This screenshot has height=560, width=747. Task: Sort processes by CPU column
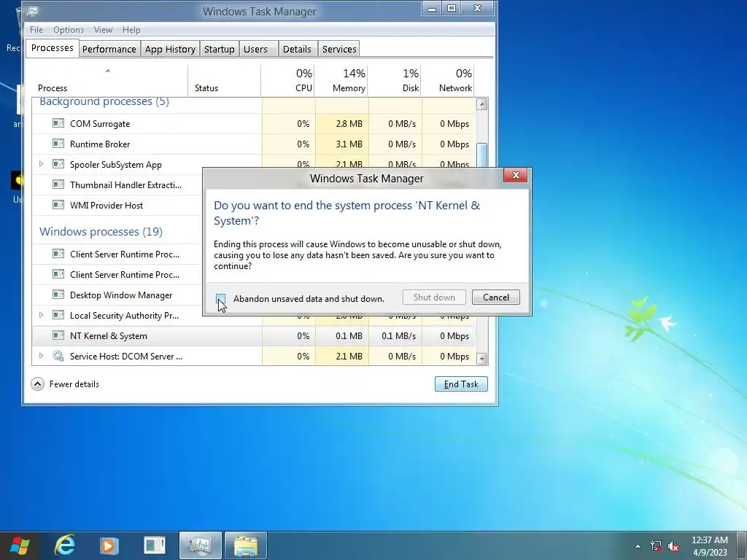click(x=288, y=80)
